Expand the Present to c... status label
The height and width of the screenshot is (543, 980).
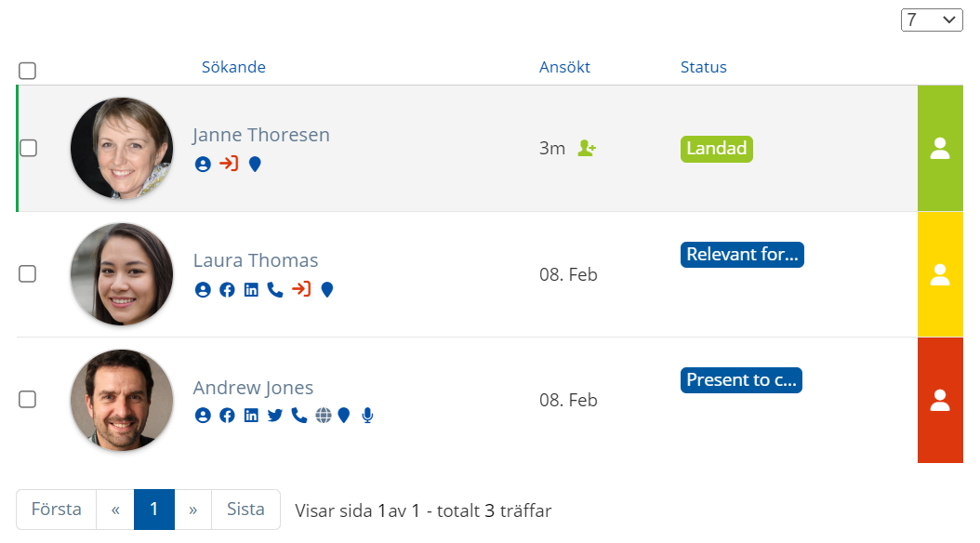pos(741,380)
